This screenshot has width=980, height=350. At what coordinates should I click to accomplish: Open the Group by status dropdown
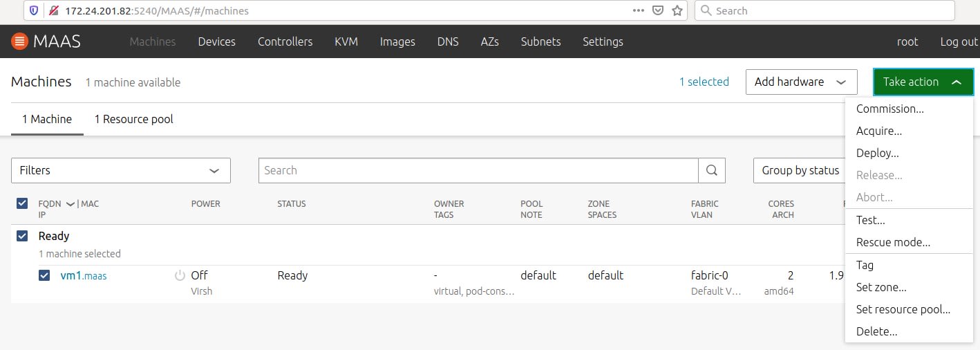[x=799, y=170]
